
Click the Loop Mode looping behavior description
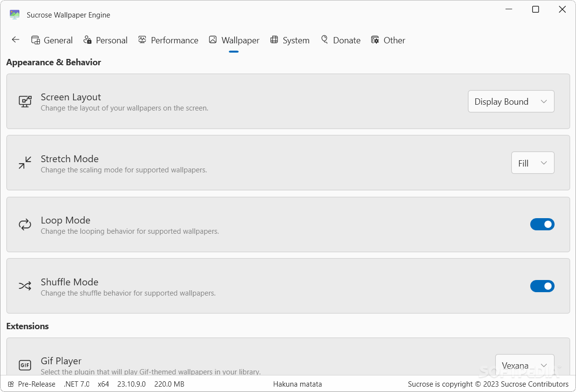click(x=130, y=231)
